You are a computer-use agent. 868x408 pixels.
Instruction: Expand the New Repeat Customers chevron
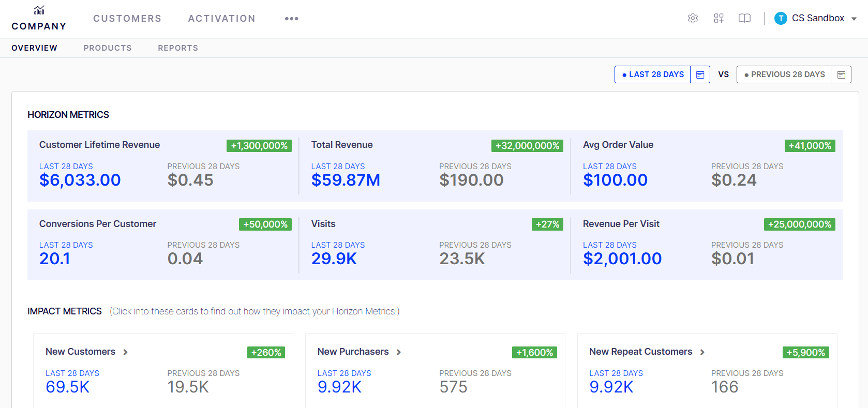(x=702, y=352)
